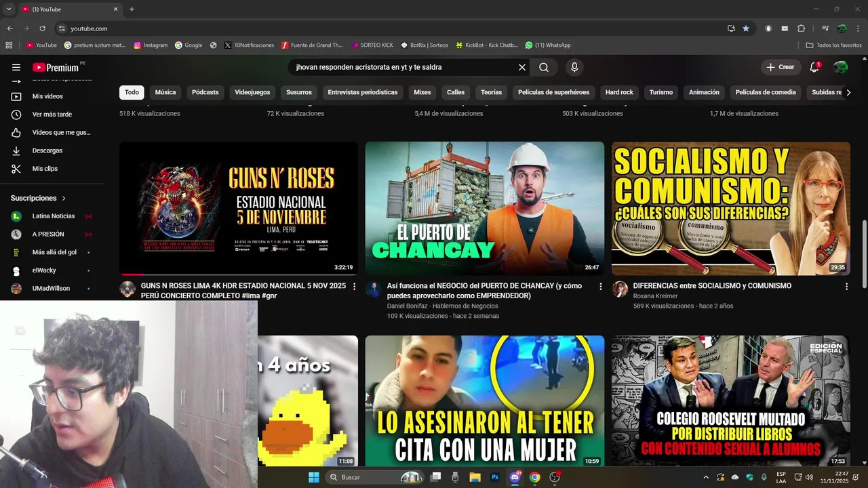This screenshot has height=488, width=868.
Task: Click the magnifier search button
Action: point(544,67)
